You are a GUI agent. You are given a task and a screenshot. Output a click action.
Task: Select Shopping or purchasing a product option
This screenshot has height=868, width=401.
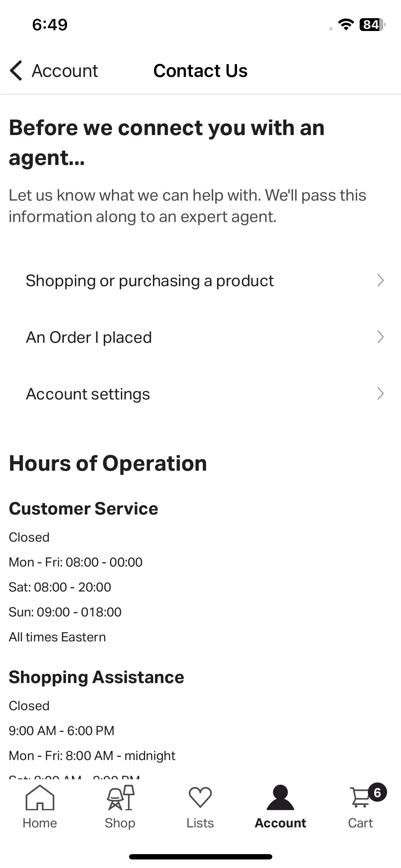pos(200,281)
